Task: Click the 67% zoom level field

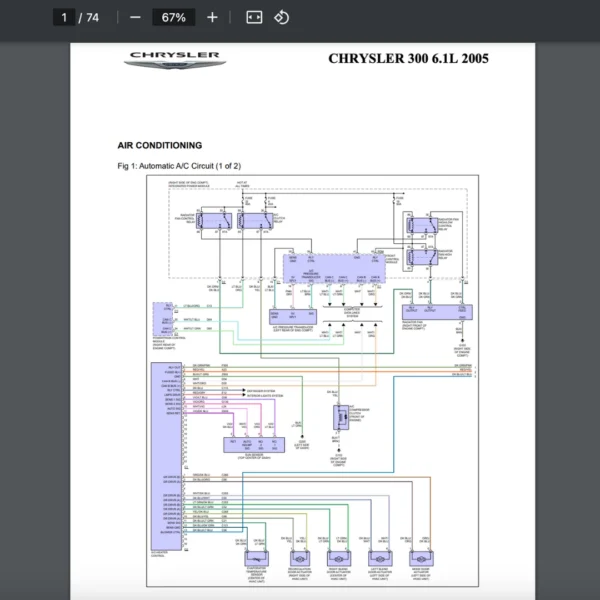Action: [173, 17]
